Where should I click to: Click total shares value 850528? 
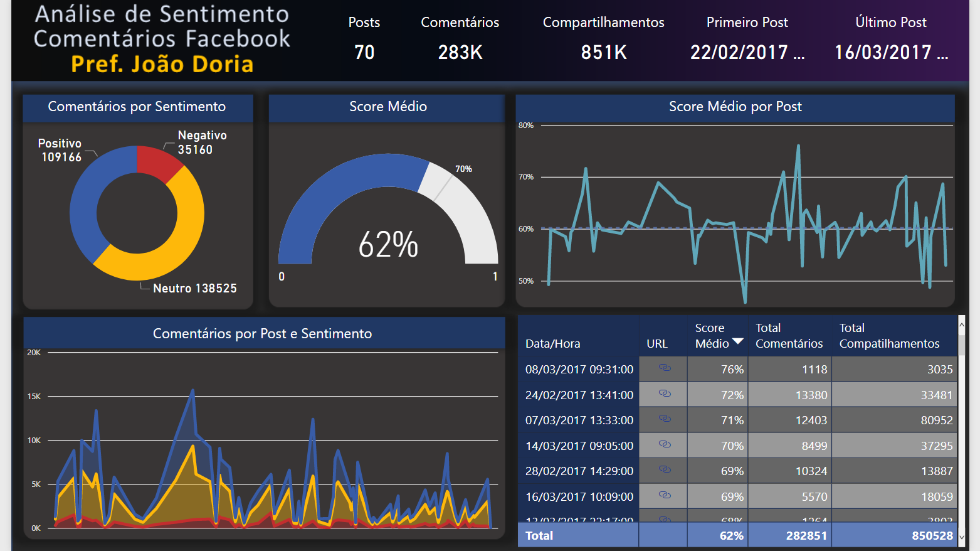pyautogui.click(x=932, y=536)
